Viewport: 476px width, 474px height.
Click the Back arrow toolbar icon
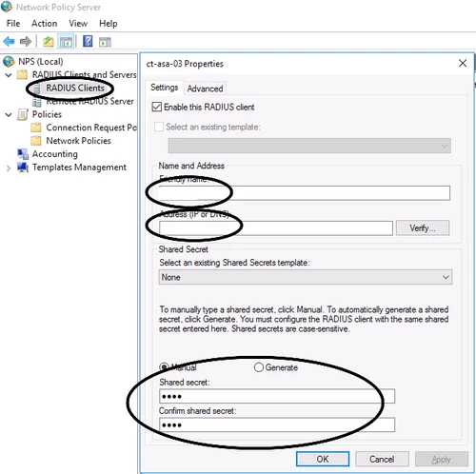point(9,41)
